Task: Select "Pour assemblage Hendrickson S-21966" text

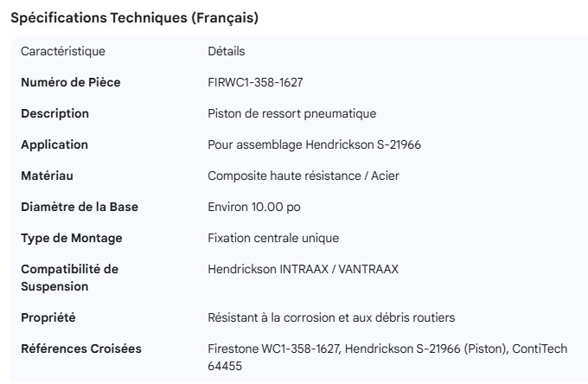Action: [314, 144]
